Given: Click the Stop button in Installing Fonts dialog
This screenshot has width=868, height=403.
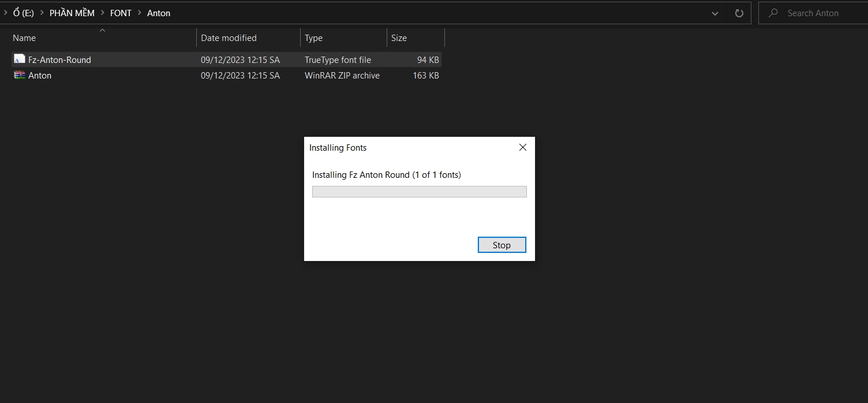Looking at the screenshot, I should point(502,245).
